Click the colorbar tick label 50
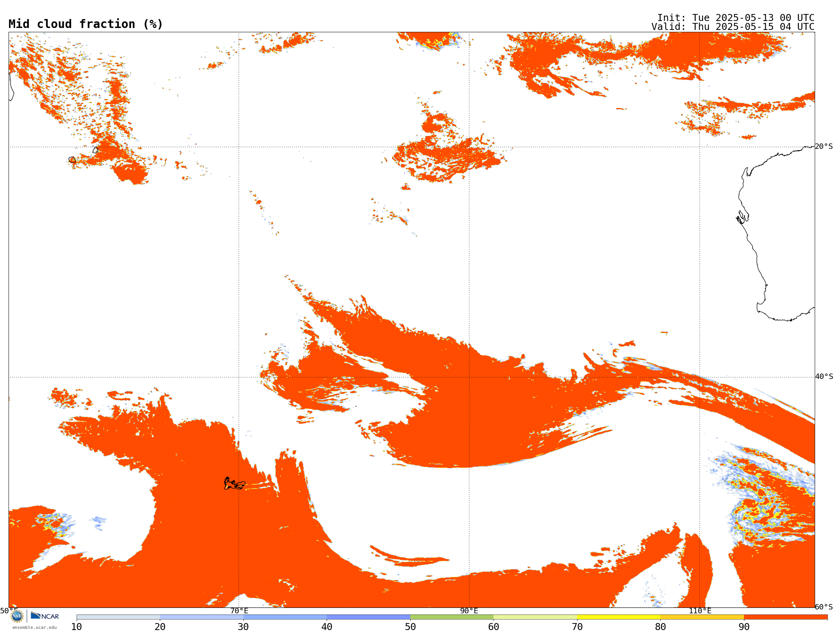This screenshot has height=632, width=840. click(x=410, y=627)
